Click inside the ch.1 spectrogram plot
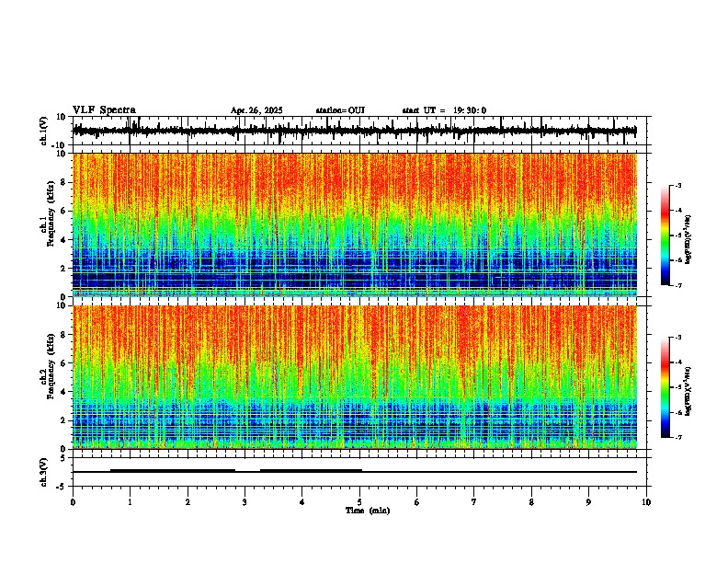Viewport: 728px width, 563px height. pos(355,224)
